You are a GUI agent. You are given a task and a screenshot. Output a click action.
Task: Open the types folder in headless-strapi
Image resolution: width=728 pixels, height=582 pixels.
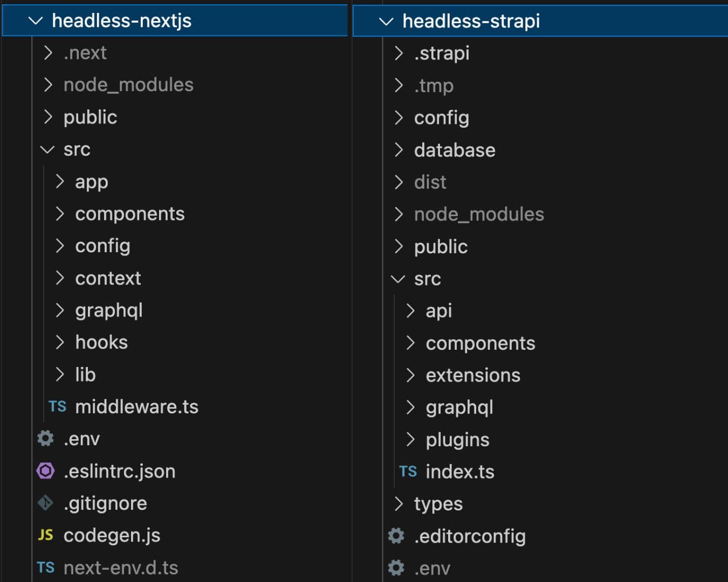438,504
